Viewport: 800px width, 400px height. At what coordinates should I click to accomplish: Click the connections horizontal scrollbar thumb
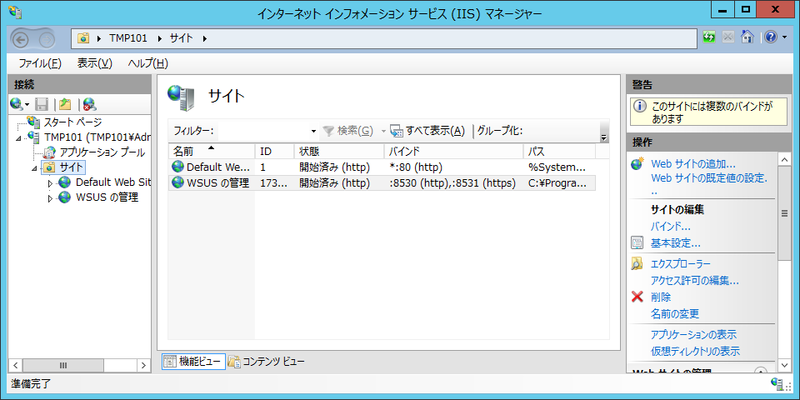pos(63,365)
